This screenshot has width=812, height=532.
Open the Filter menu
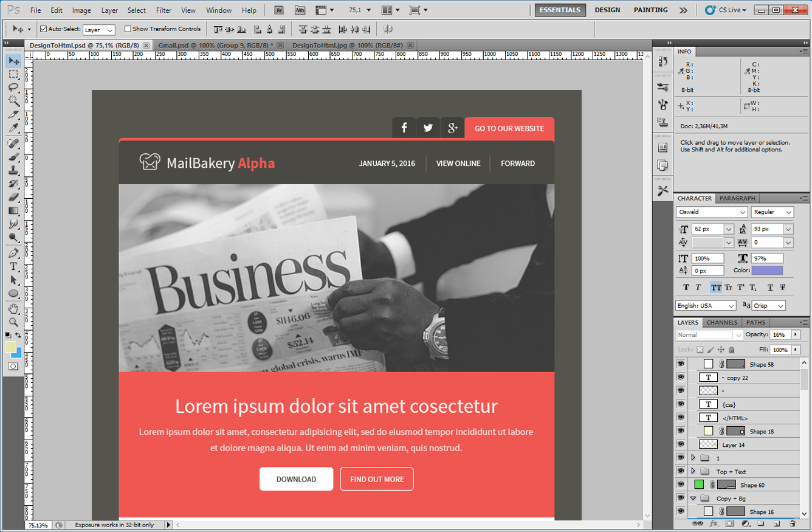click(x=163, y=10)
